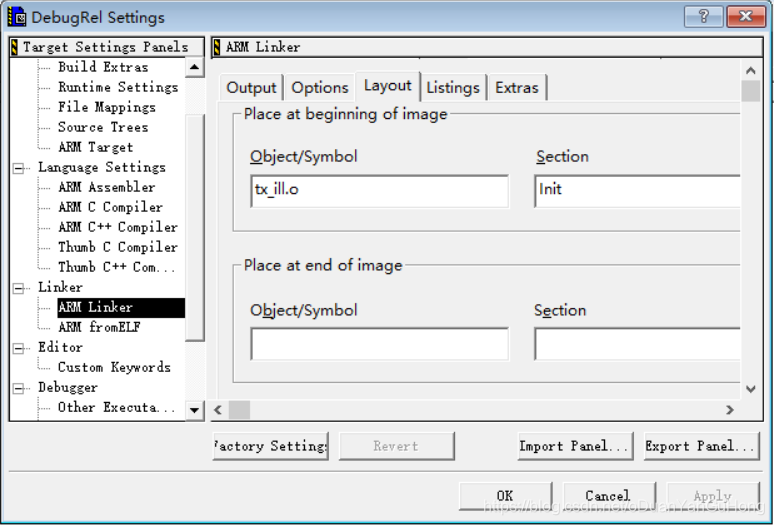Select Runtime Settings in settings tree

tap(118, 87)
